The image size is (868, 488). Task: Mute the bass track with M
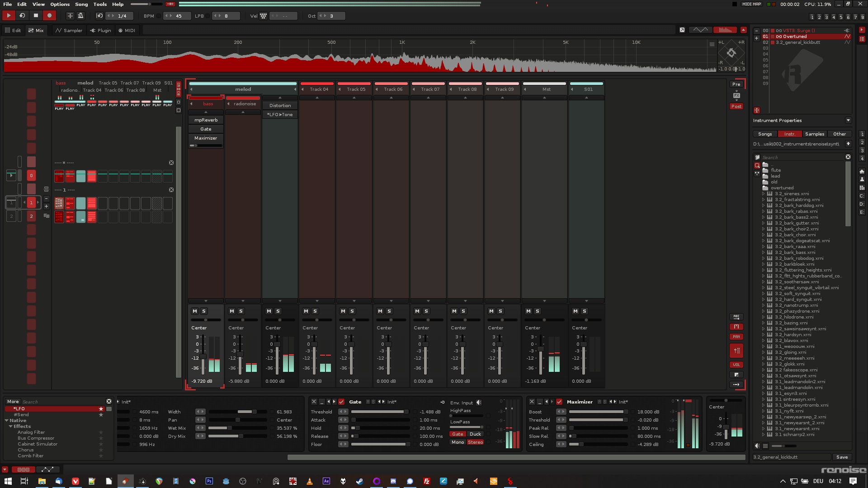(195, 311)
